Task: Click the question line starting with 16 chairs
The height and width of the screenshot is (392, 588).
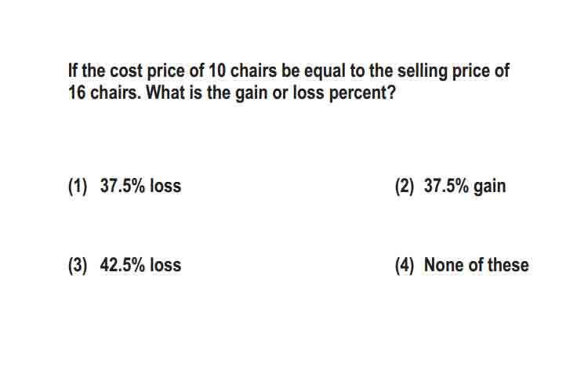Action: 232,93
